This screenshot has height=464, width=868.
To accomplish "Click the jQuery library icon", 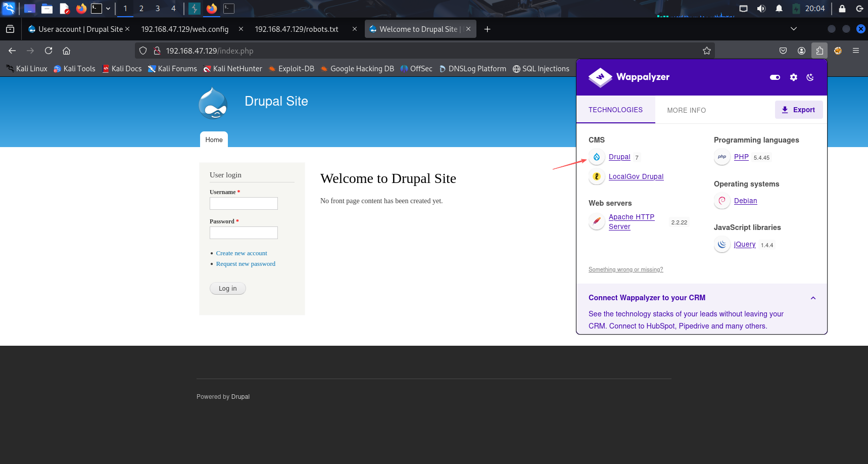I will (722, 245).
